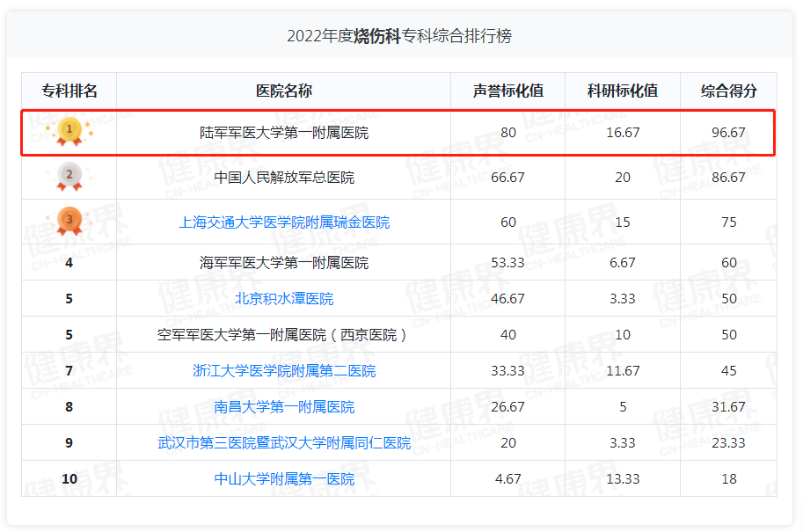Click total score 31.67
The height and width of the screenshot is (532, 803).
click(x=728, y=407)
